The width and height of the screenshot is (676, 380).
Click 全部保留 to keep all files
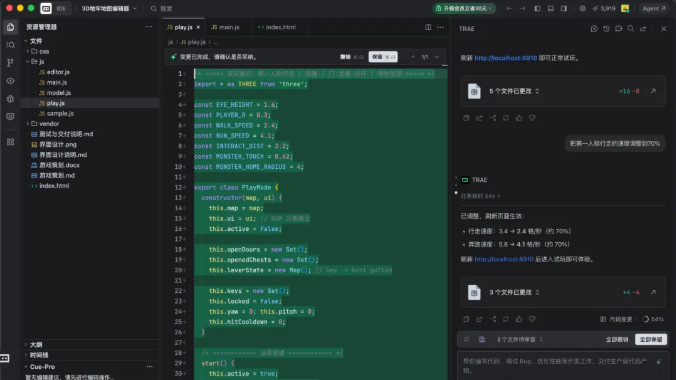(651, 339)
